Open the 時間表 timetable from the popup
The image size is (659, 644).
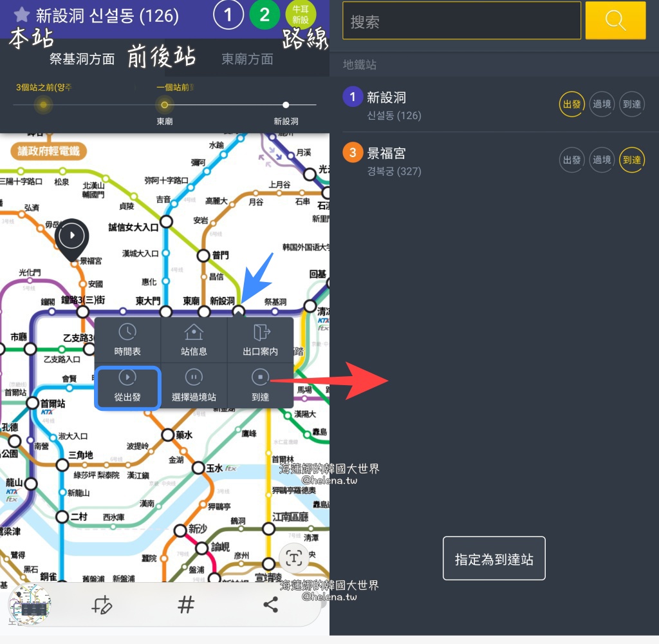pyautogui.click(x=127, y=339)
